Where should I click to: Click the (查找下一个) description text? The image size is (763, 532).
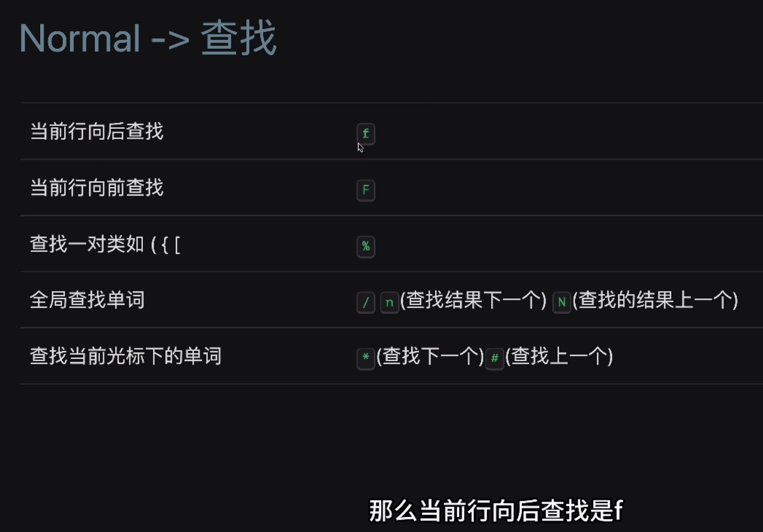pyautogui.click(x=430, y=356)
